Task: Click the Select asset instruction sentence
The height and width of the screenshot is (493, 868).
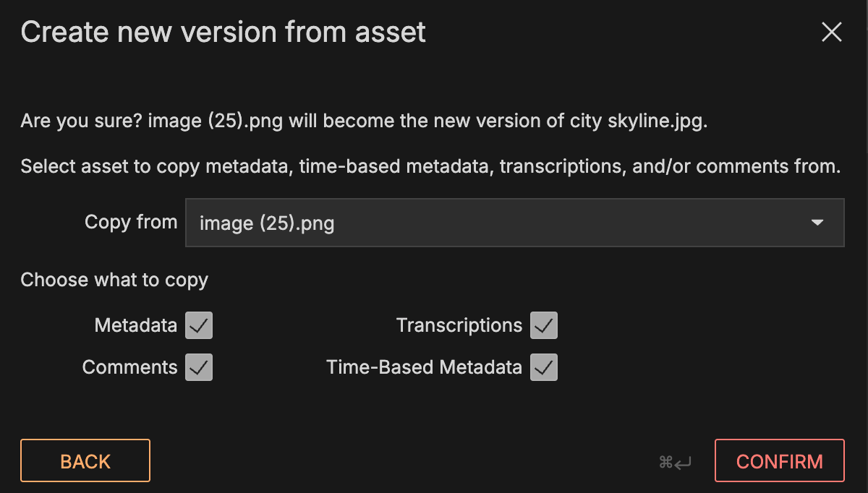Action: pos(430,167)
